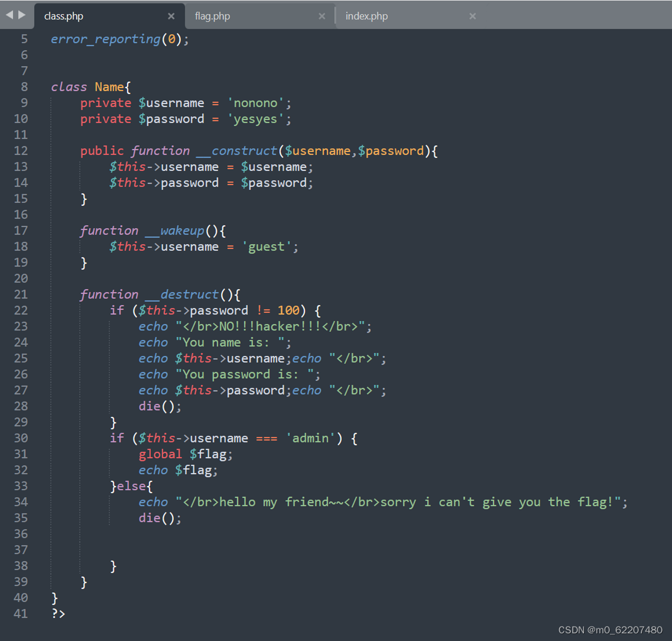Click the die() call on line 28
672x641 pixels.
pos(160,407)
